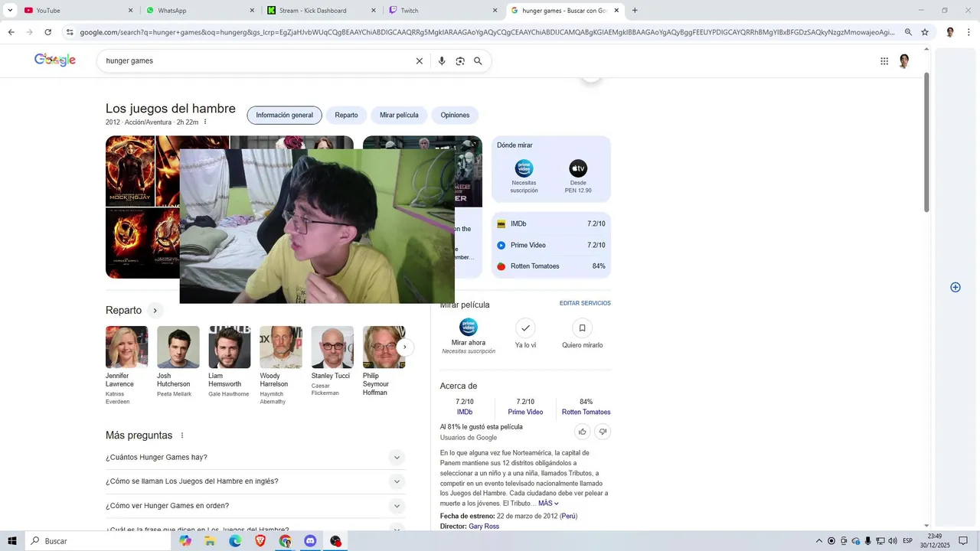
Task: Clear the search box with X icon
Action: pos(420,61)
